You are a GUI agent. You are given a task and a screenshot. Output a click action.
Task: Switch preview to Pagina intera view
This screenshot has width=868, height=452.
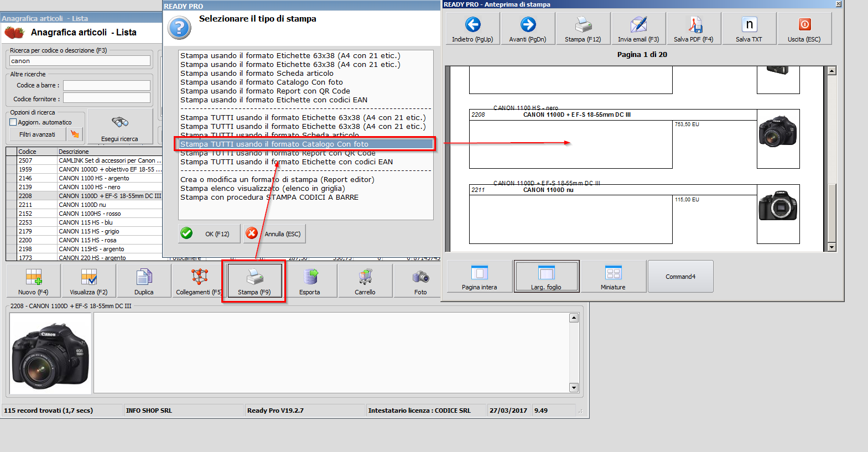(480, 277)
